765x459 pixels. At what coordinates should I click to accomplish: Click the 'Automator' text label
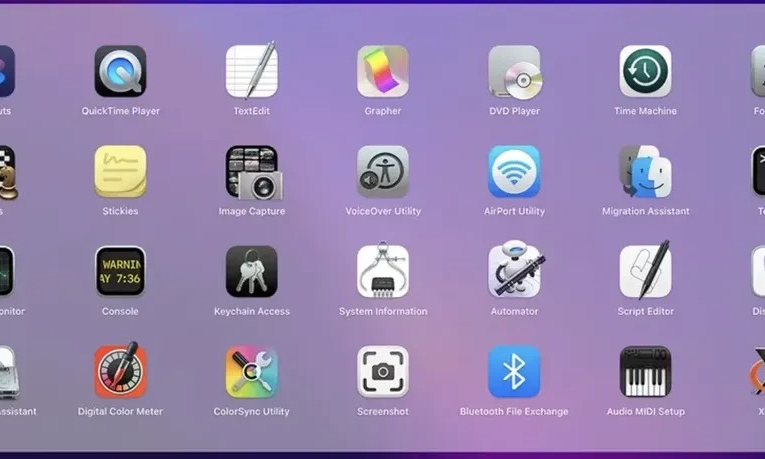(x=514, y=311)
